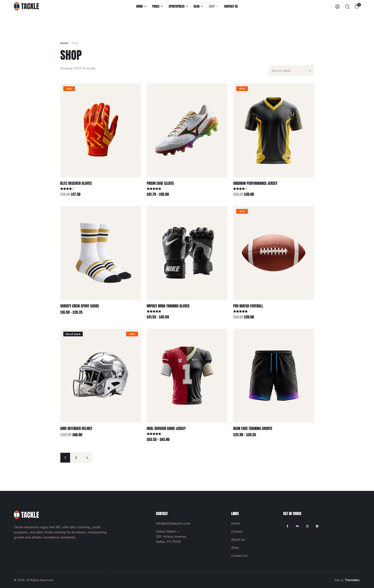374x588 pixels.
Task: Expand the SportsPress menu dropdown
Action: click(x=178, y=6)
